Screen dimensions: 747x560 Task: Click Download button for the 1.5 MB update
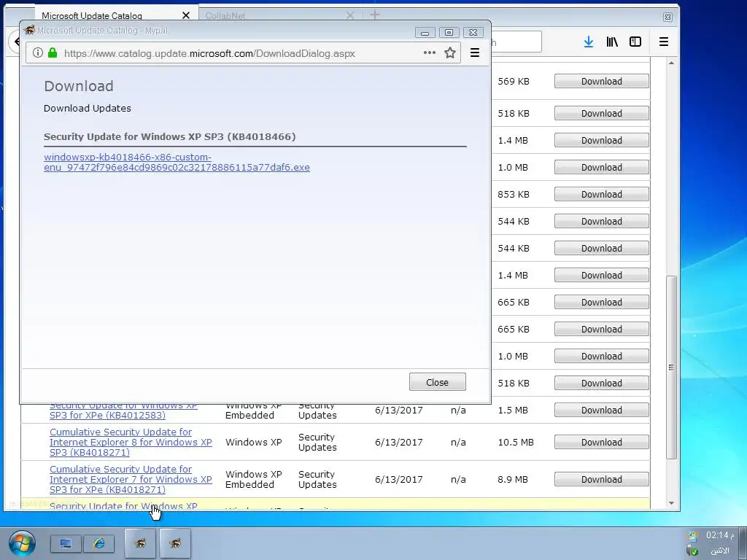coord(601,410)
